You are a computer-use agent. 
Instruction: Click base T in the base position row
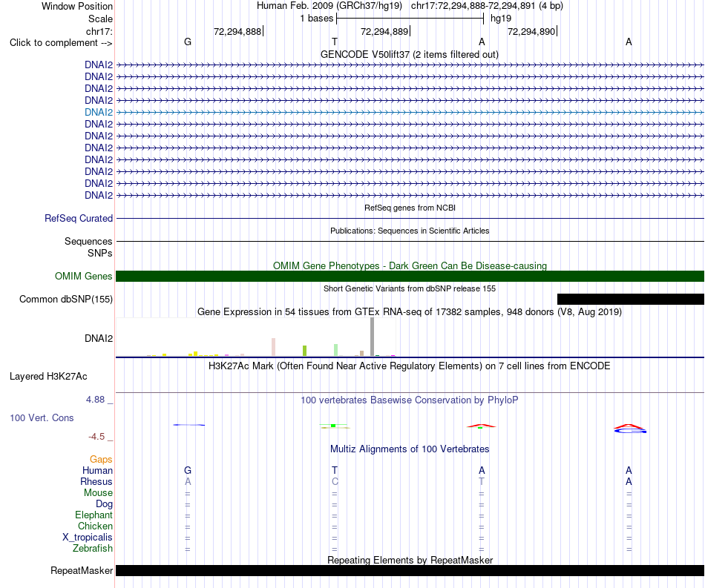[335, 42]
